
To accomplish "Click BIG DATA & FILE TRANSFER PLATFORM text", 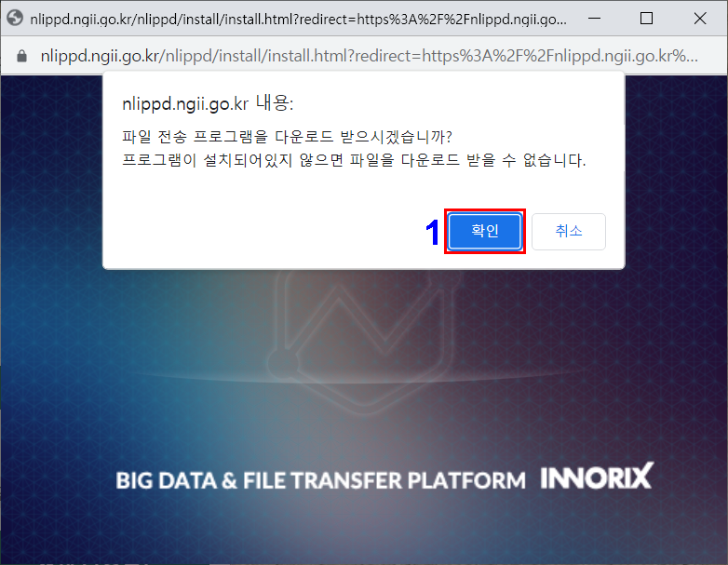I will pyautogui.click(x=320, y=480).
